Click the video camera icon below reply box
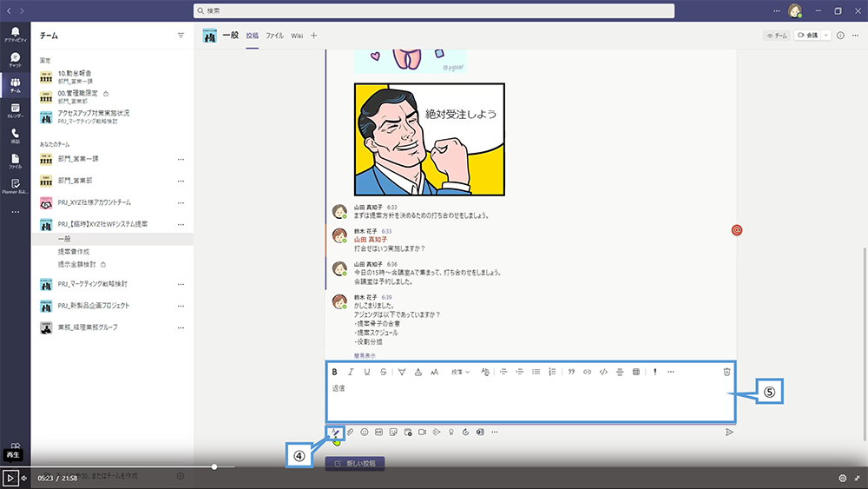Image resolution: width=868 pixels, height=489 pixels. click(x=423, y=433)
